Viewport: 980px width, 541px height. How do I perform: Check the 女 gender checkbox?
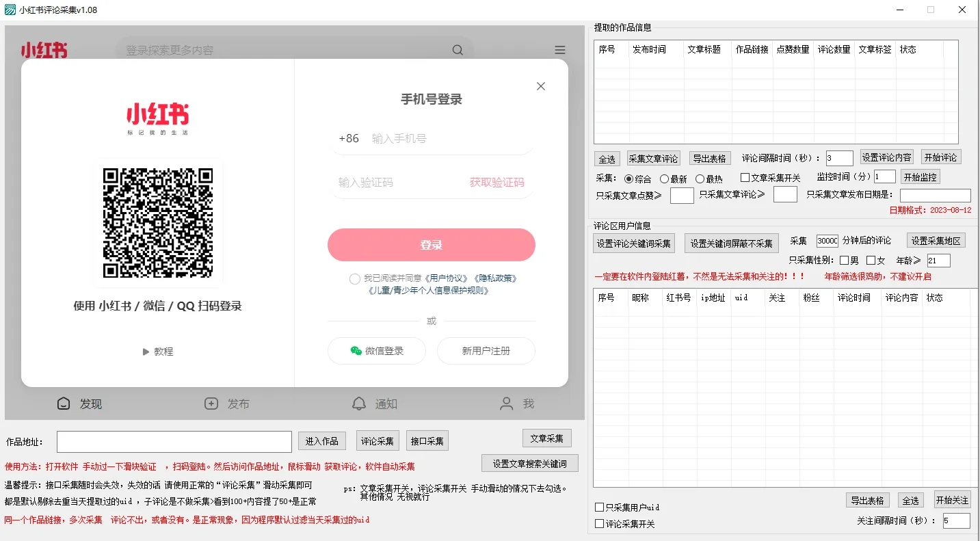point(871,261)
